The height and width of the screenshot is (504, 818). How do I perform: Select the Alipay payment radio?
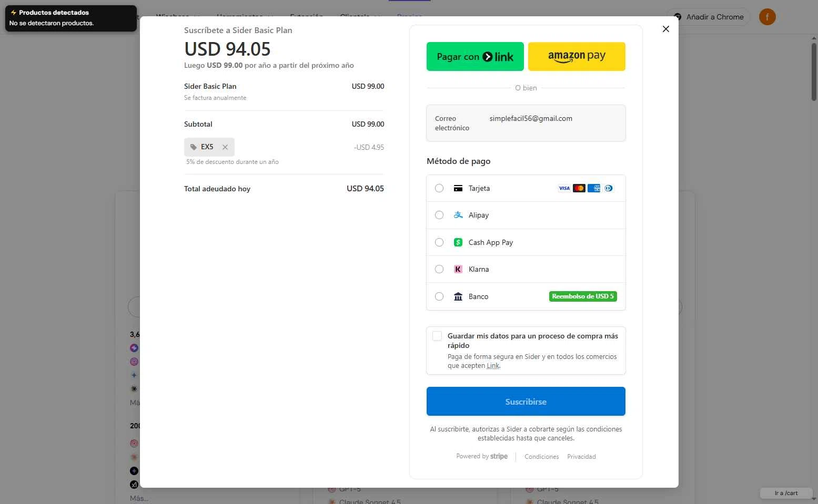(x=439, y=215)
